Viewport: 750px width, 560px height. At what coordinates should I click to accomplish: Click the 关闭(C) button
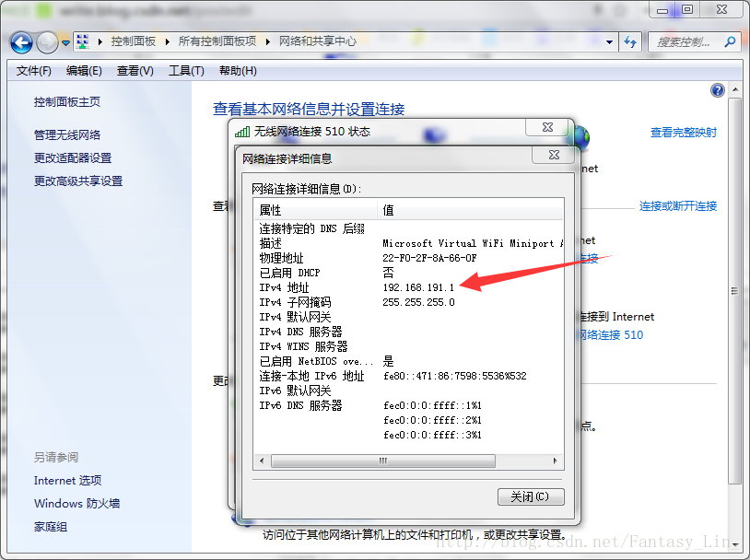(x=531, y=496)
